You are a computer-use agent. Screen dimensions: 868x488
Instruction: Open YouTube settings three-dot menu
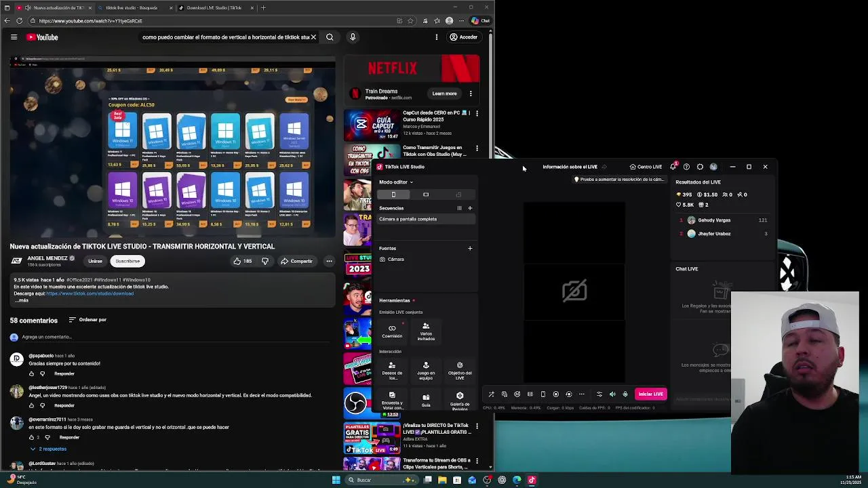click(436, 37)
